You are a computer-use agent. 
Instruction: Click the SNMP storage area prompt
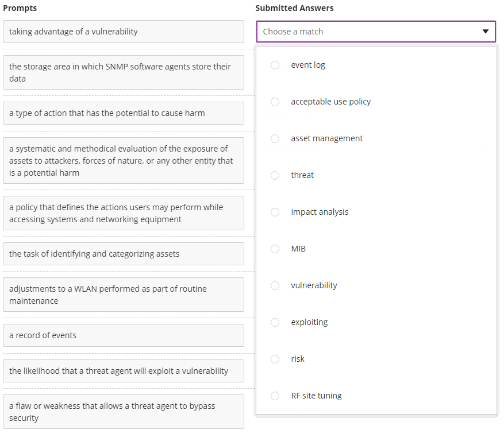124,72
